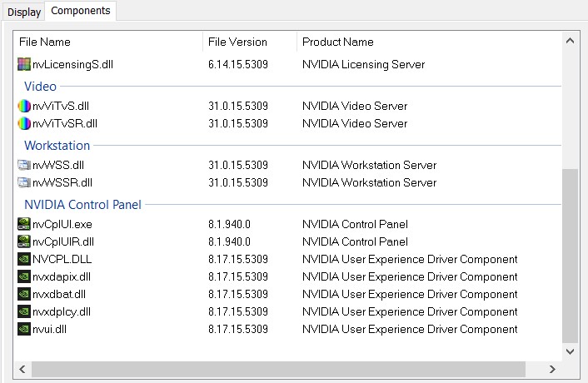Click User Experience Driver Component for nvxdapix.dll
Viewport: 588px width, 383px height.
(410, 277)
